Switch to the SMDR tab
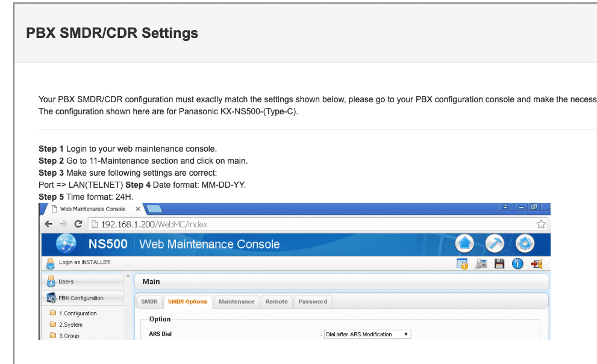 tap(149, 301)
